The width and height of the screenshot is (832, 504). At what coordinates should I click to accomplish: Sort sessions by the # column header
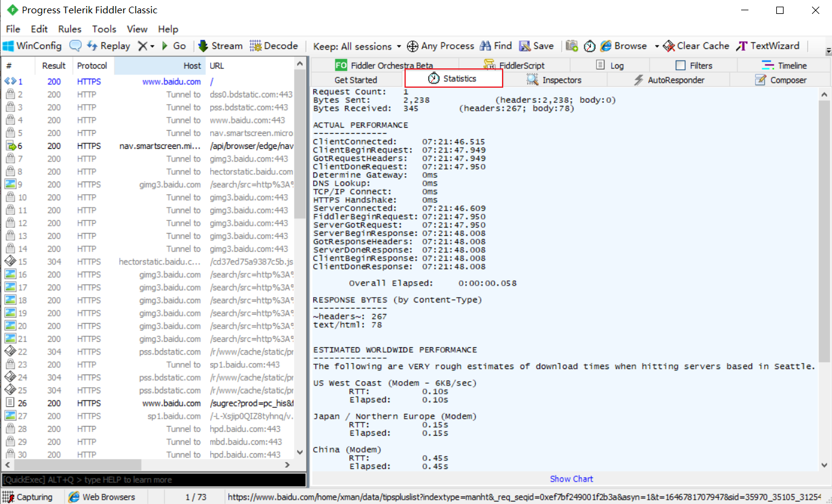pos(18,65)
